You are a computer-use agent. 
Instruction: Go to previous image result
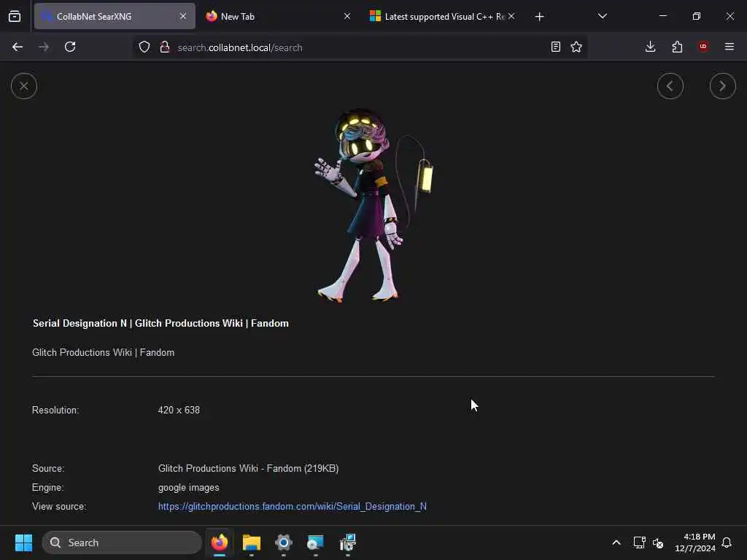click(670, 86)
